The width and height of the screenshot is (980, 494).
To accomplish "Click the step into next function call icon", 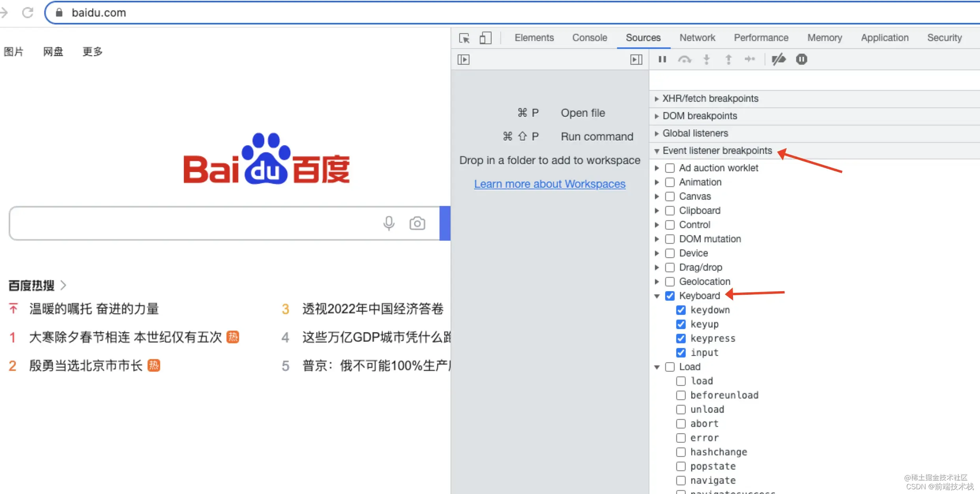I will click(x=706, y=59).
